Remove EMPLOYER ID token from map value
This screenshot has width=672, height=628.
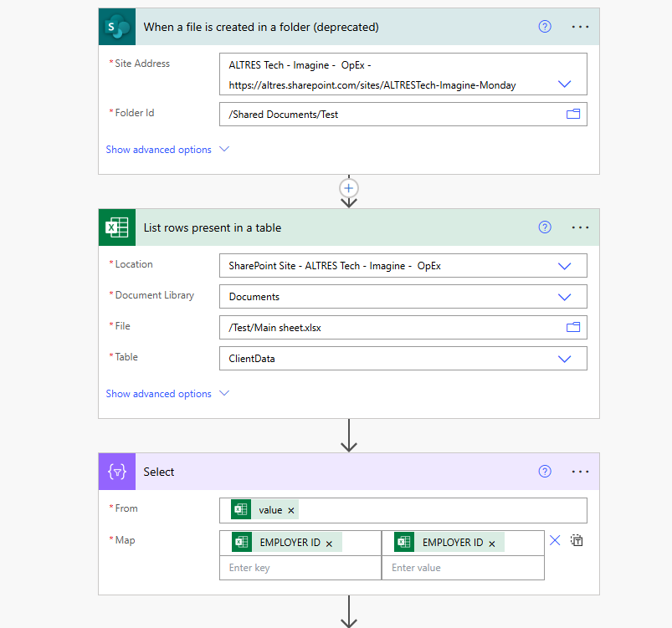(x=492, y=544)
